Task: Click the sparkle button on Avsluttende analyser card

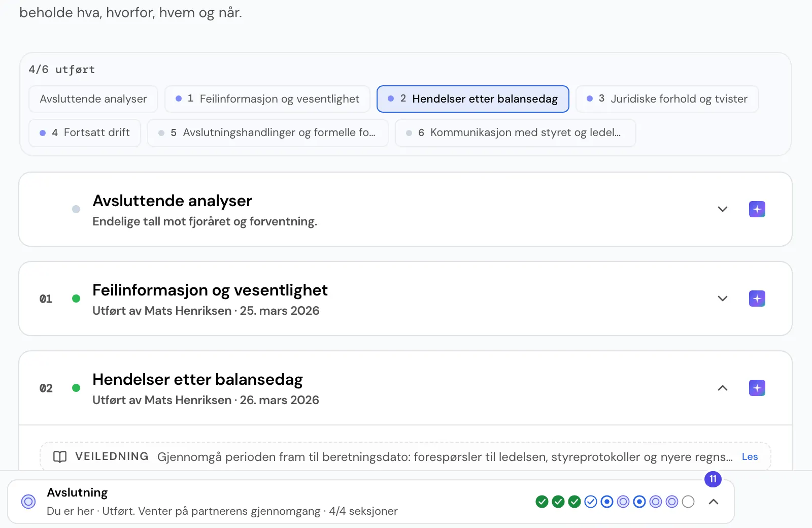Action: [757, 209]
